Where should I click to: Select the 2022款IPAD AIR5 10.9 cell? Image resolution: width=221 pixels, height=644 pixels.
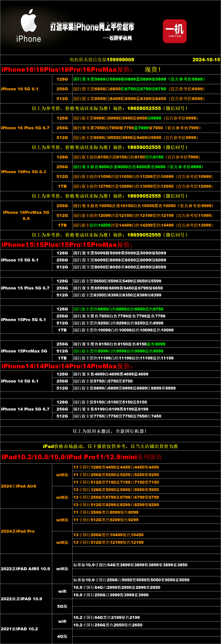(26, 569)
